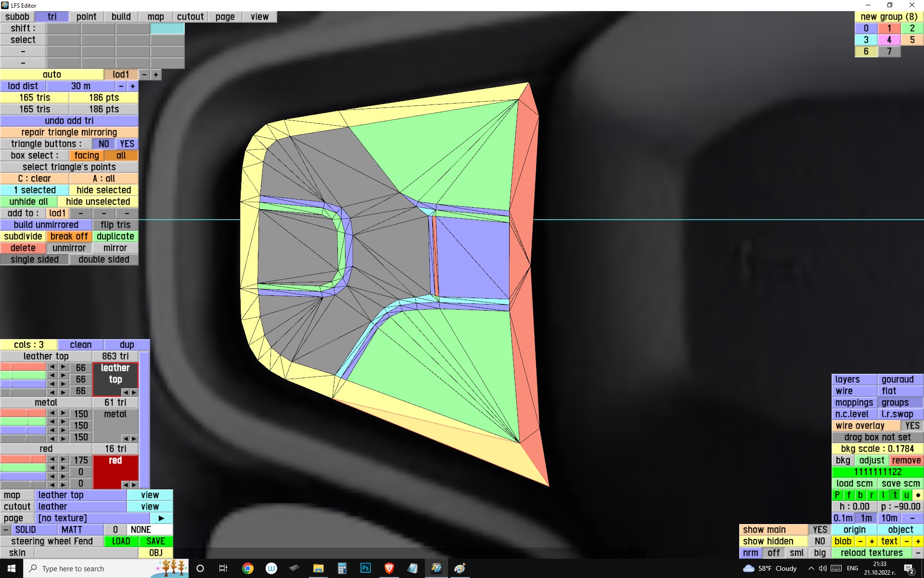
Task: Open Calculator from the taskbar
Action: 342,568
